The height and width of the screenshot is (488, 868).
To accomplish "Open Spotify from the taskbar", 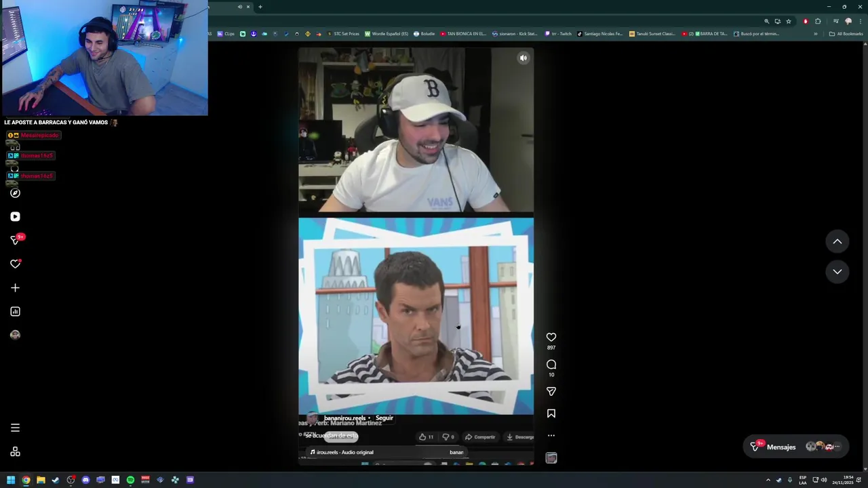I will 130,480.
